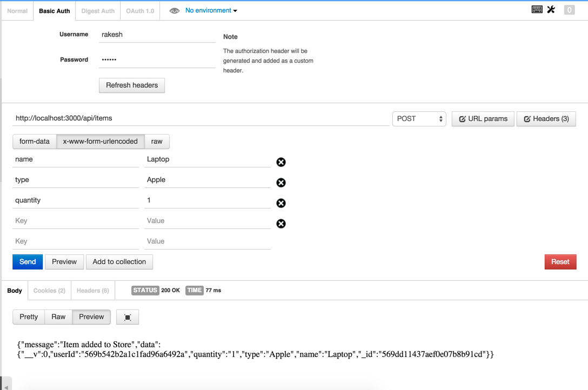588x390 pixels.
Task: Switch to the Normal auth tab
Action: click(17, 11)
